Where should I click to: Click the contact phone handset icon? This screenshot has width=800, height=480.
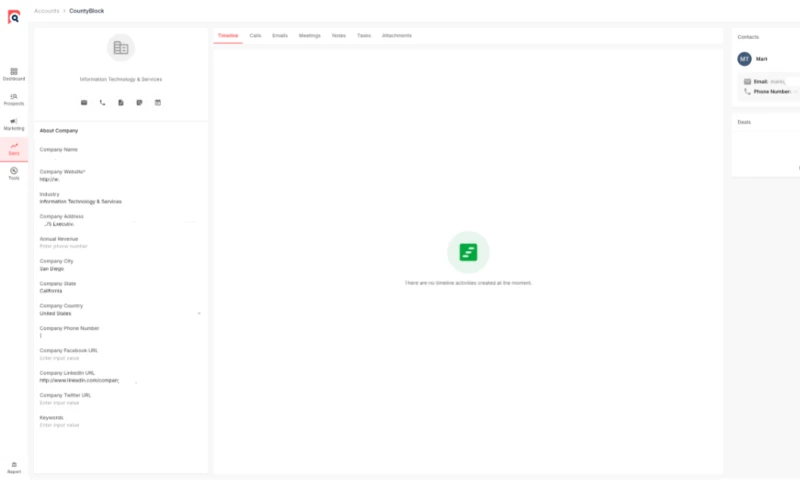click(747, 91)
